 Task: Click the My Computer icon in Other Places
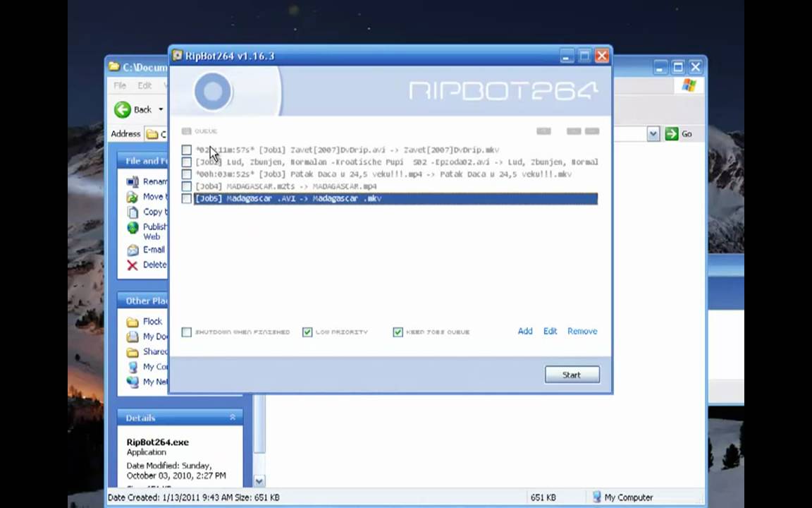click(x=133, y=367)
